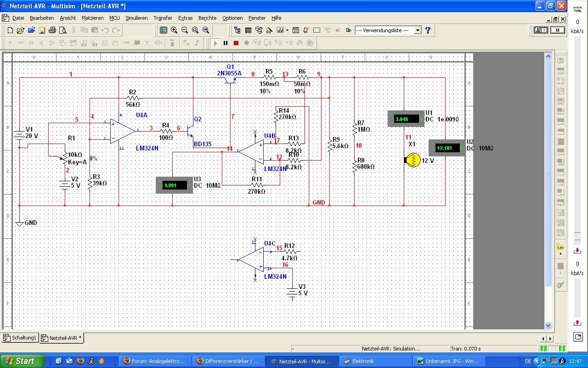The width and height of the screenshot is (588, 368).
Task: Select the Netzteil-AVR sheet tab
Action: pyautogui.click(x=62, y=338)
